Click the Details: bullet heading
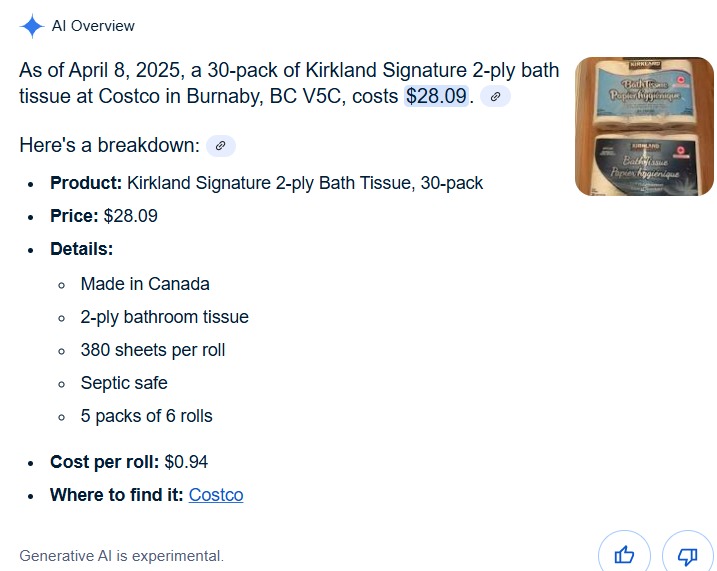The width and height of the screenshot is (717, 571). tap(81, 249)
